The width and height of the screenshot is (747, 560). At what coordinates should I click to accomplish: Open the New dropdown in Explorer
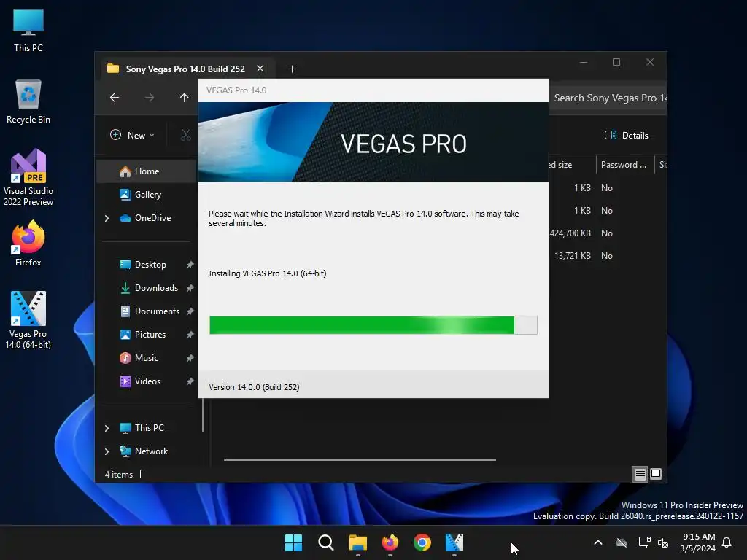(x=132, y=135)
